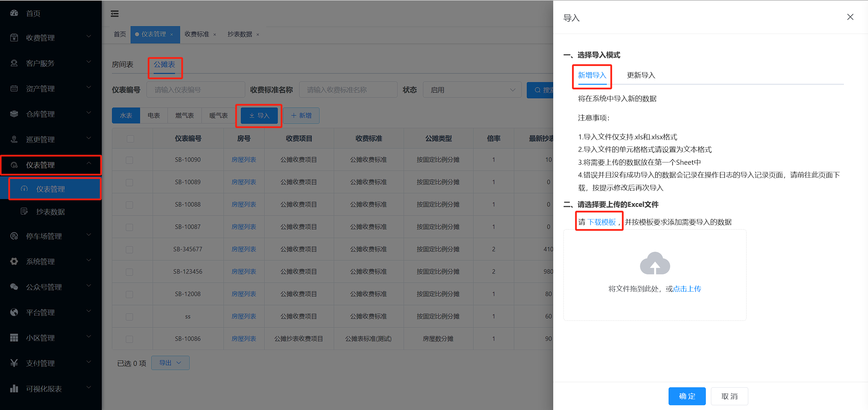868x410 pixels.
Task: Click the 系统管理 gear icon
Action: pyautogui.click(x=14, y=261)
